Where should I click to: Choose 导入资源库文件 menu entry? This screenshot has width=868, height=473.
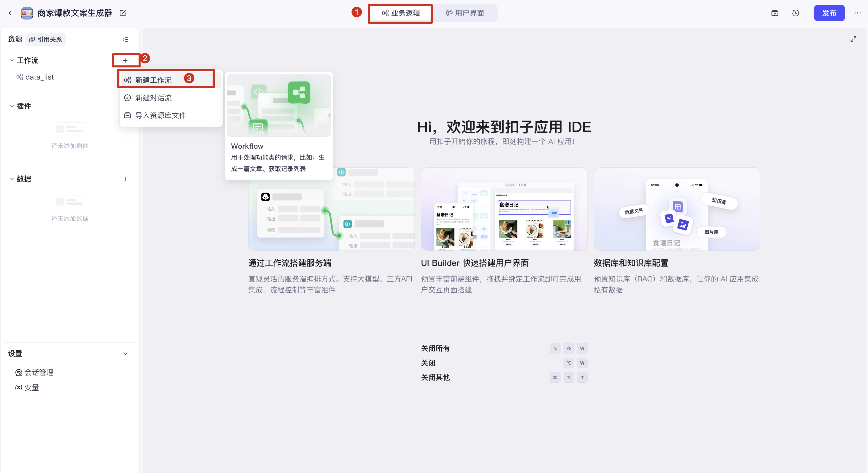pyautogui.click(x=160, y=115)
